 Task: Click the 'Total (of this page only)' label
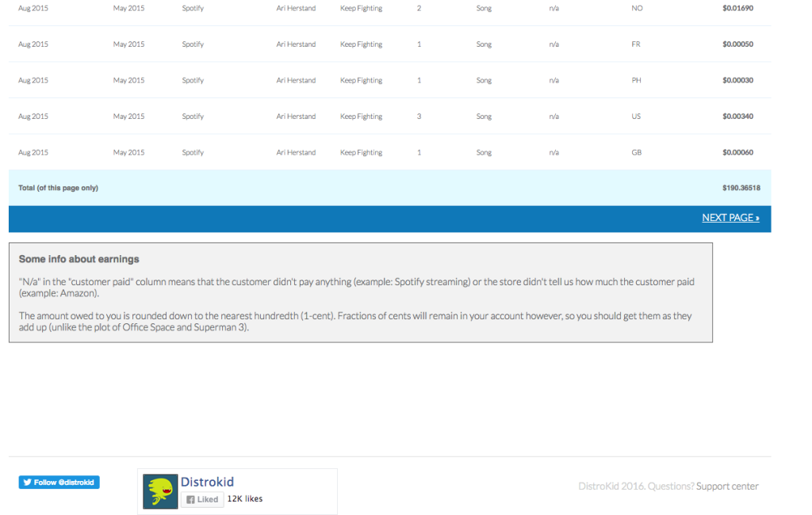[58, 188]
